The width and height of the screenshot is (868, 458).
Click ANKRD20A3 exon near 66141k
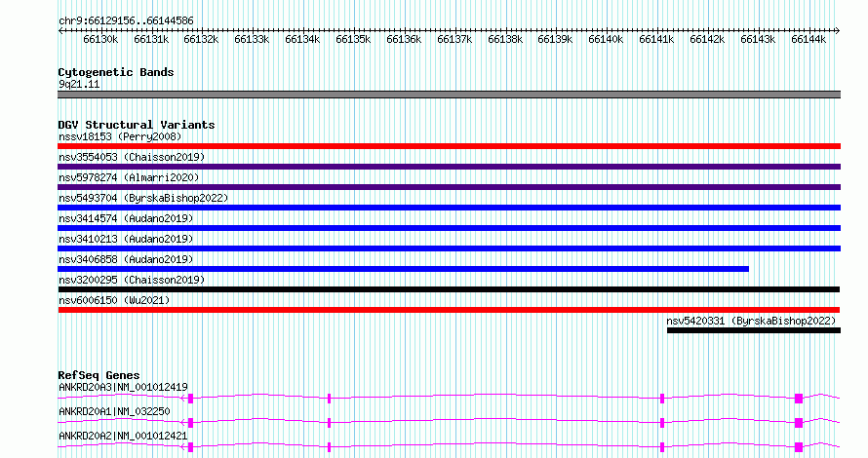click(662, 399)
